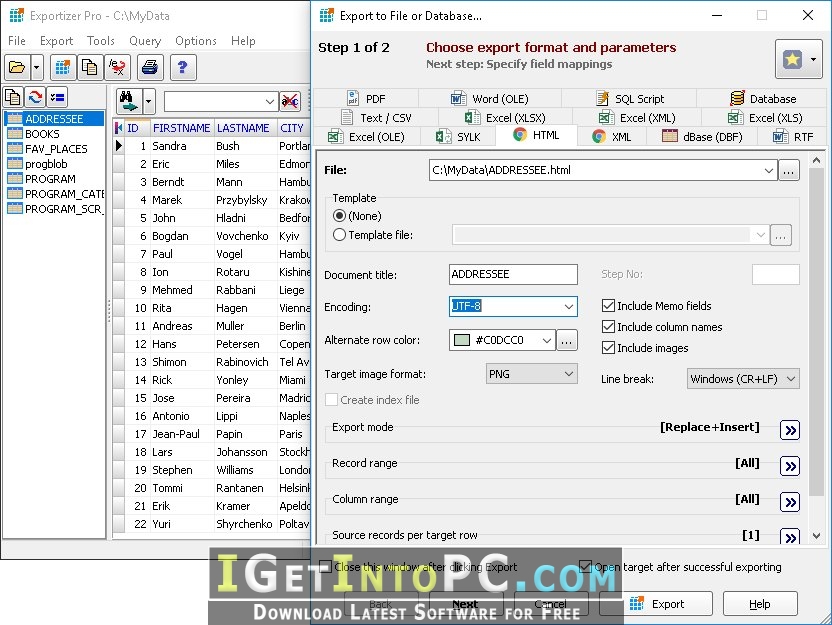Click the #C0DCC0 alternate row color swatch

[462, 340]
